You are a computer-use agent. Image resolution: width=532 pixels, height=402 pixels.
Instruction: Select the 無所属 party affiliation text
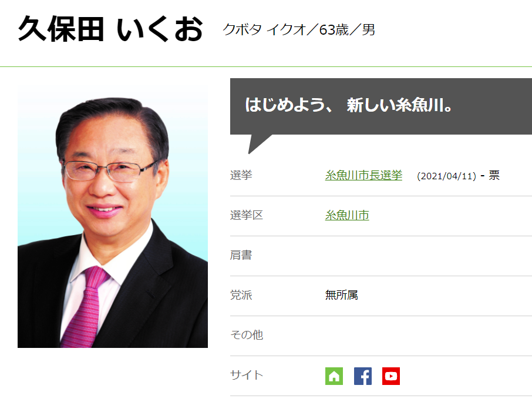(x=342, y=295)
